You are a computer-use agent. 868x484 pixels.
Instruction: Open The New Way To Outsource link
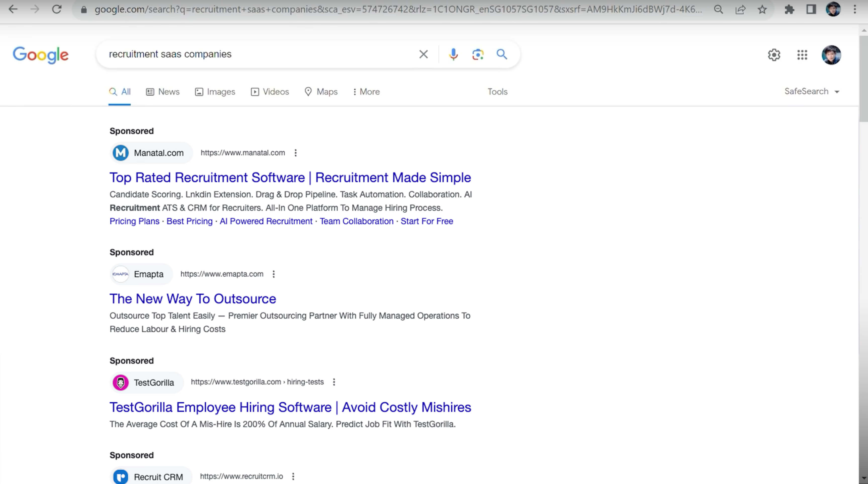[x=193, y=299]
